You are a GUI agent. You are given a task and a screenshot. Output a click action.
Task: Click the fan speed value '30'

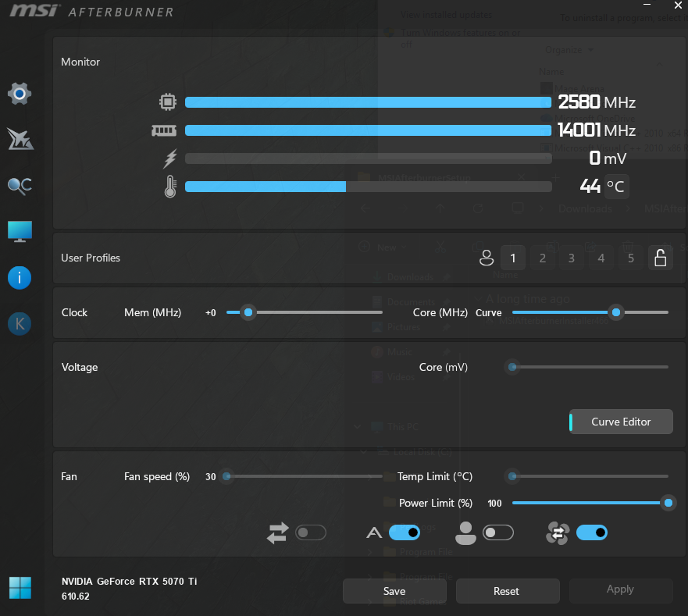(x=211, y=477)
